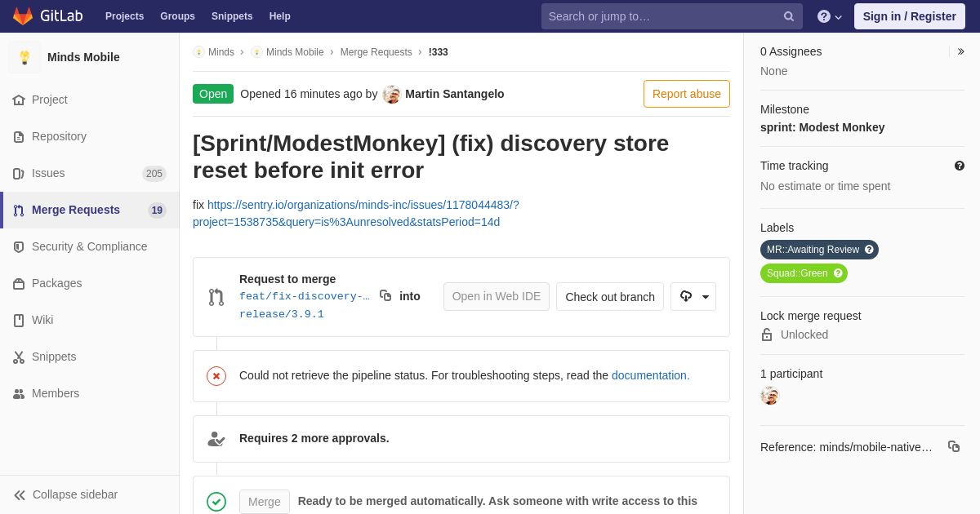
Task: Click Check out branch button
Action: click(x=610, y=296)
